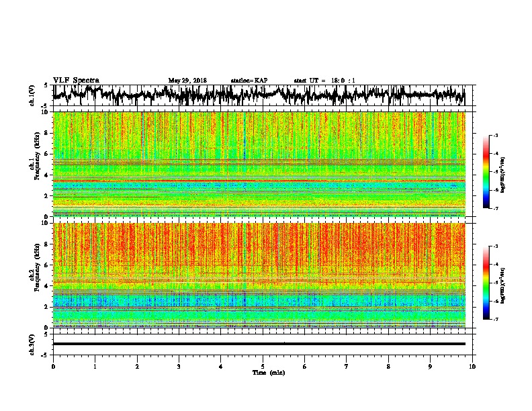Click the "2" minute time tick label
The image size is (532, 411).
click(x=137, y=367)
